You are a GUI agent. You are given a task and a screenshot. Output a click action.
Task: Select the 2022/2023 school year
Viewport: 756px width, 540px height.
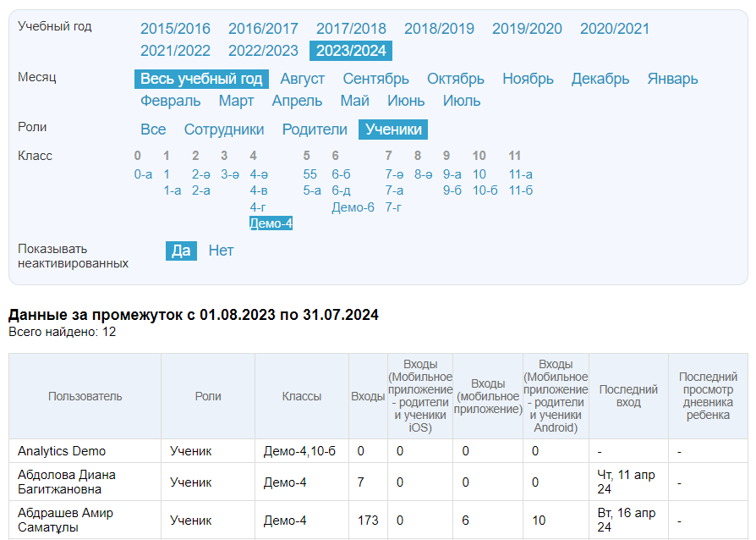(263, 51)
